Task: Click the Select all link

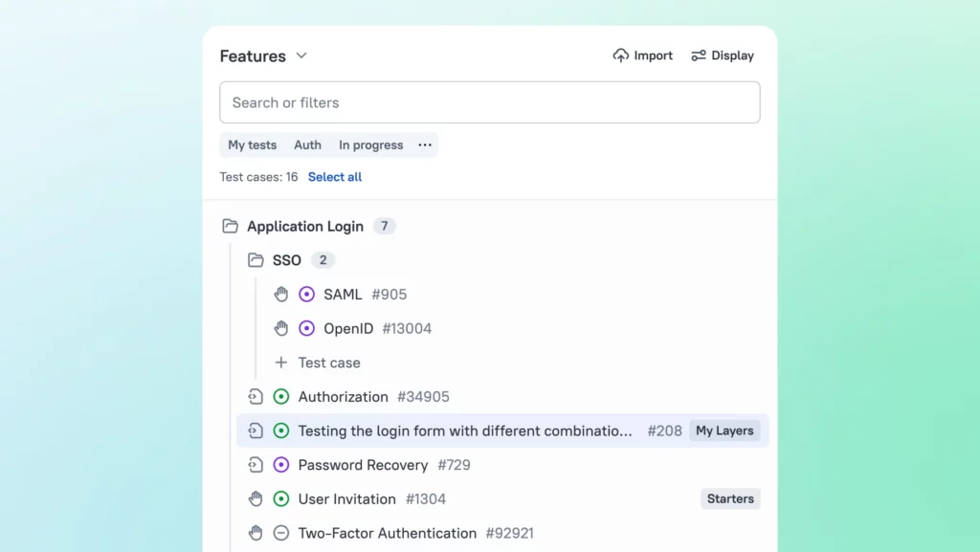Action: tap(334, 177)
